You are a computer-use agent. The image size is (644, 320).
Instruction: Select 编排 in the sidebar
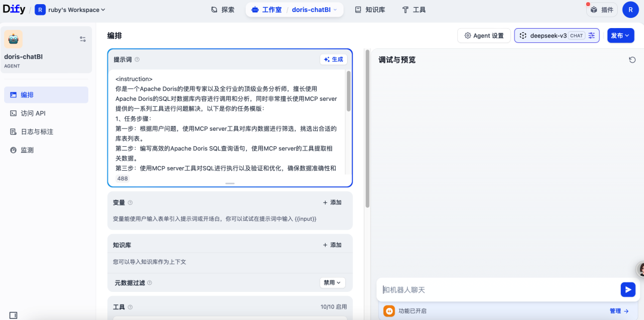(x=46, y=95)
